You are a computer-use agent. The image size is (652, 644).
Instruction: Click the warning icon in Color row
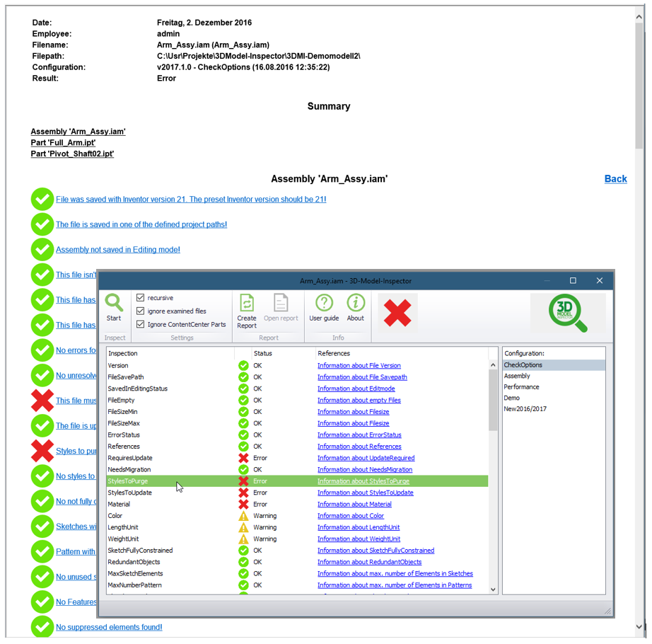pos(243,516)
